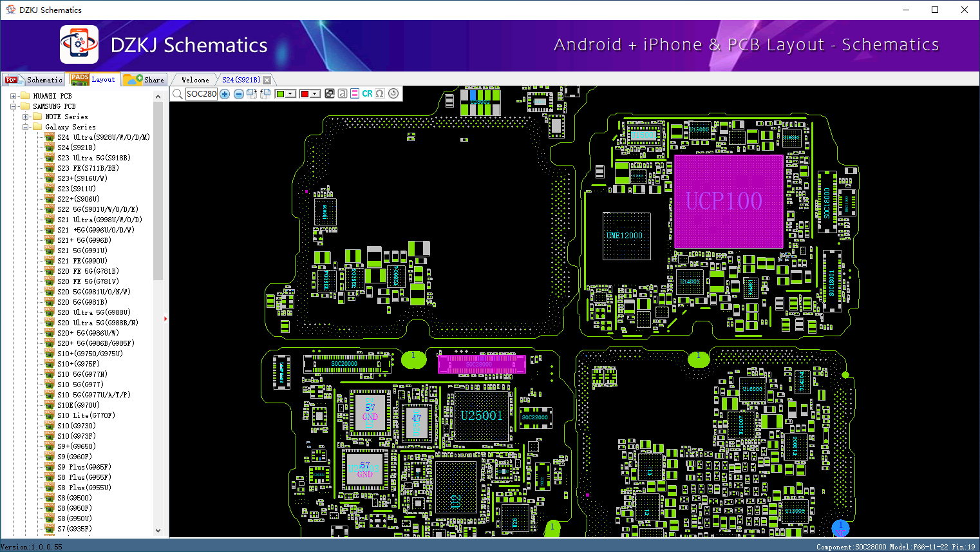Click the rotate view icon in toolbar

[x=393, y=93]
